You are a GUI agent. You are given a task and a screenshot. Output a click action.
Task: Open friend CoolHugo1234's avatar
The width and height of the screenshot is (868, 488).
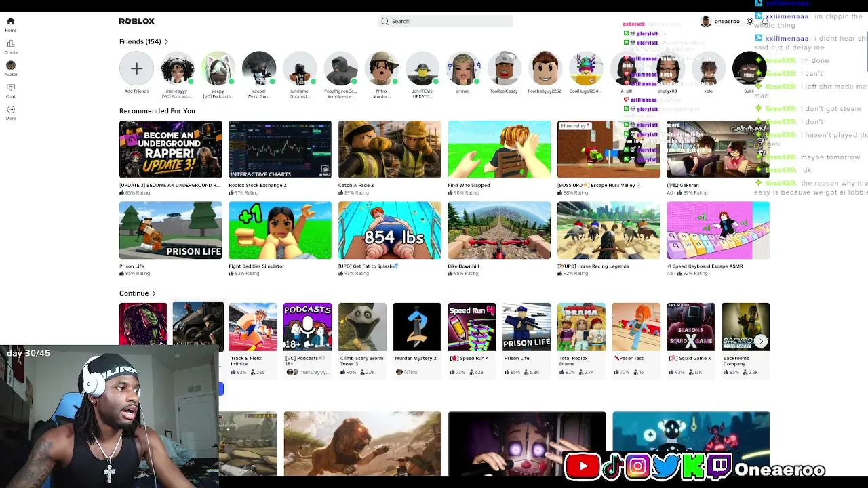coord(585,68)
